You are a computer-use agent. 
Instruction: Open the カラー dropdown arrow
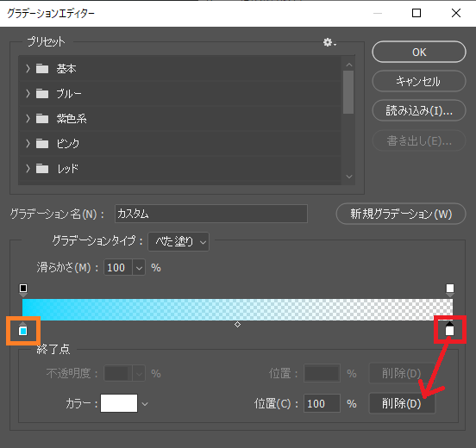tap(145, 404)
